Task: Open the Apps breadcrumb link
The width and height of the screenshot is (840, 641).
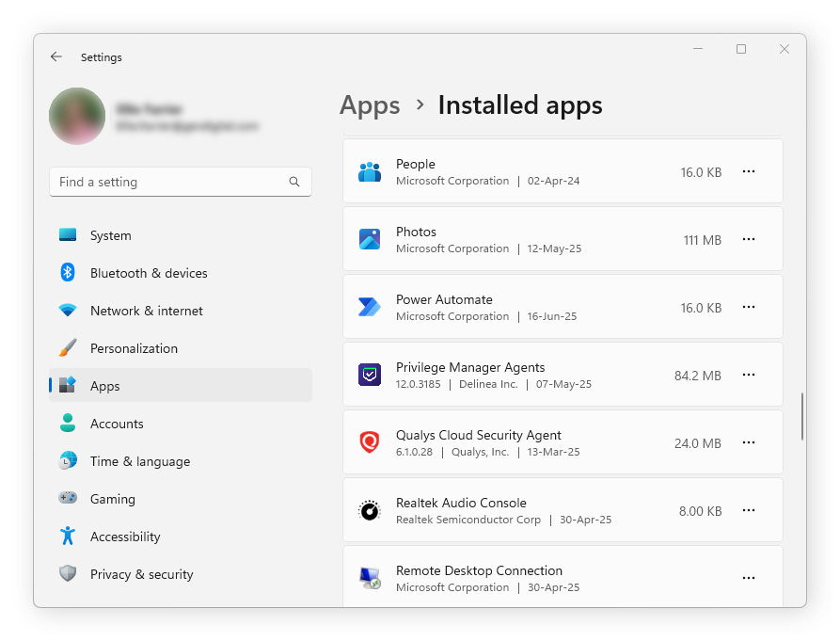Action: click(369, 105)
